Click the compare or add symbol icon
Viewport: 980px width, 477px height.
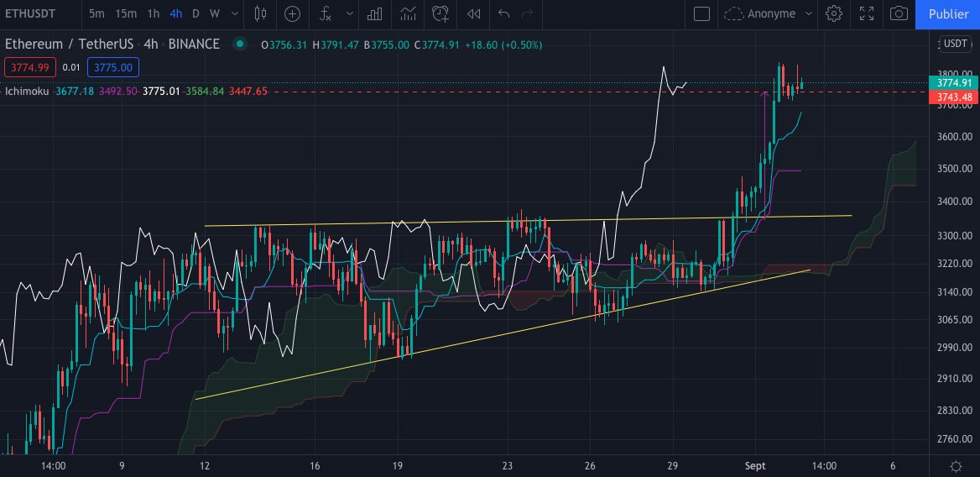(292, 13)
